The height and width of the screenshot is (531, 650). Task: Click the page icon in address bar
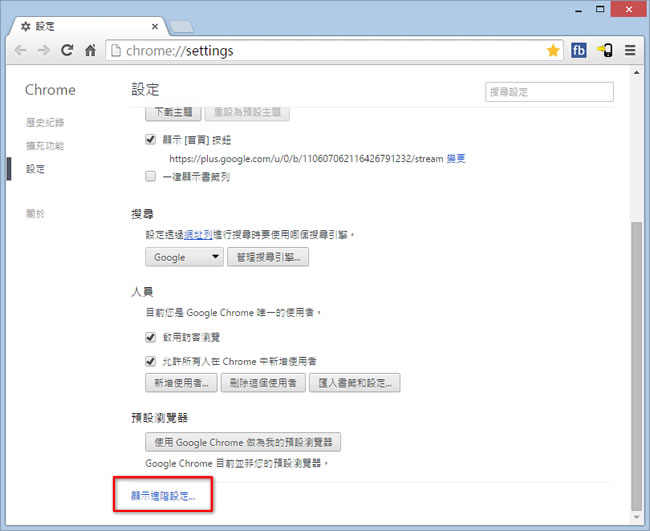pyautogui.click(x=116, y=51)
